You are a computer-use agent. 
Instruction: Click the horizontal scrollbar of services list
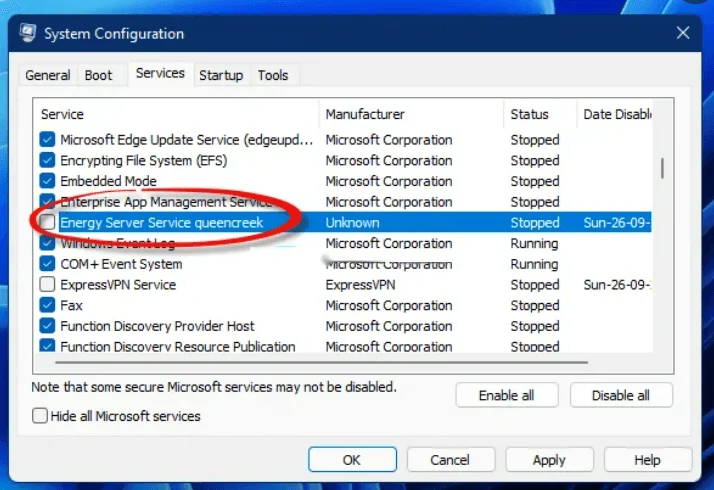[x=321, y=362]
